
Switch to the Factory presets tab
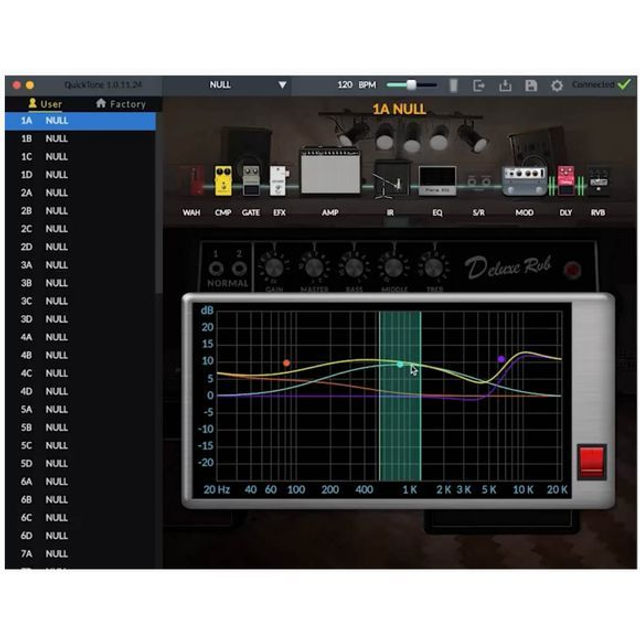coord(121,104)
